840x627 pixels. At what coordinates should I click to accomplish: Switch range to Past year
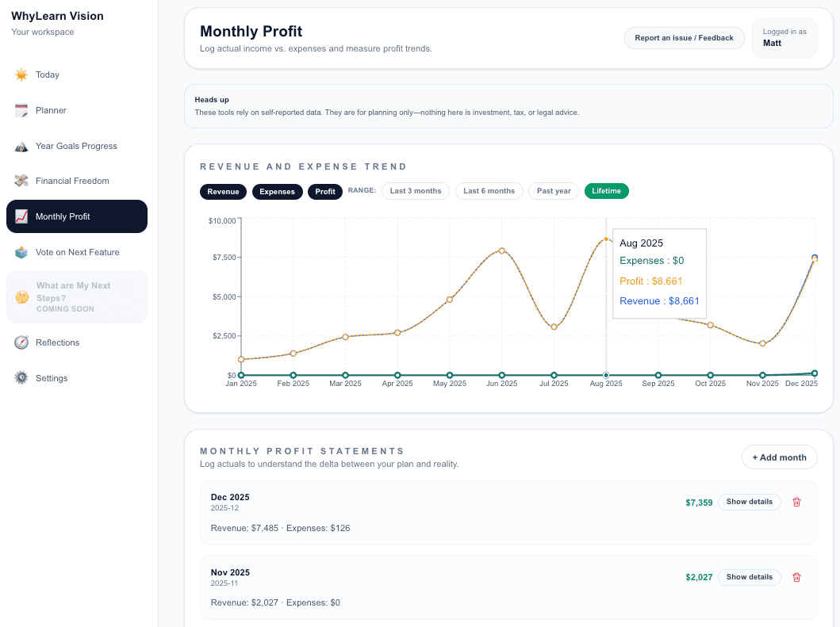tap(553, 191)
